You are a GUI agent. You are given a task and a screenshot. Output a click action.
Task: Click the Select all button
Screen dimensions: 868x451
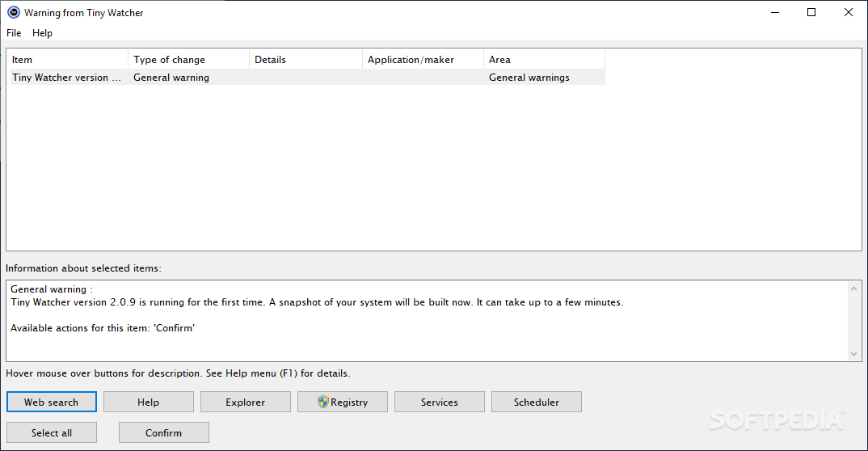point(52,432)
